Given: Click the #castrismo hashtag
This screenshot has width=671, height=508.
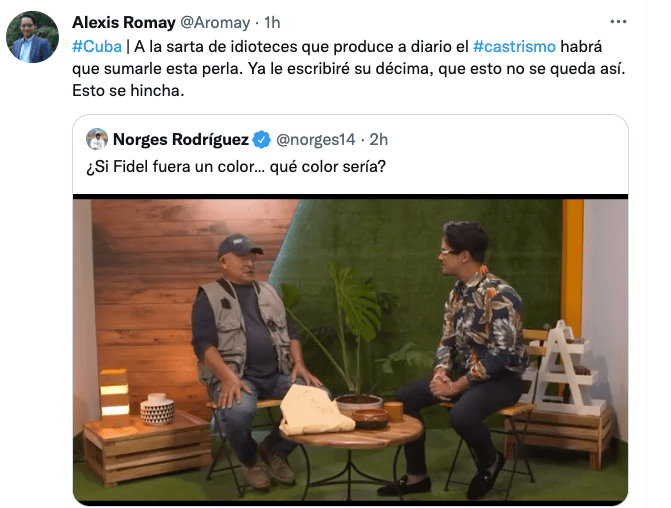Looking at the screenshot, I should pyautogui.click(x=514, y=46).
